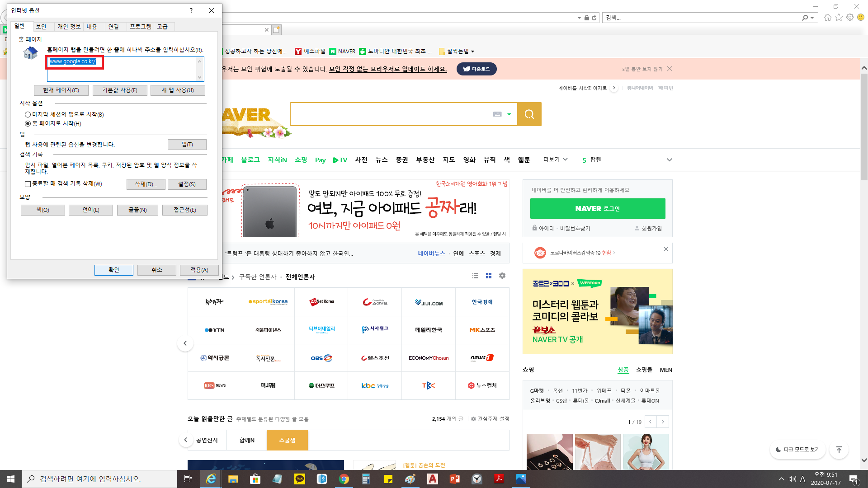Click volume icon in system tray
This screenshot has height=488, width=868.
tap(792, 479)
